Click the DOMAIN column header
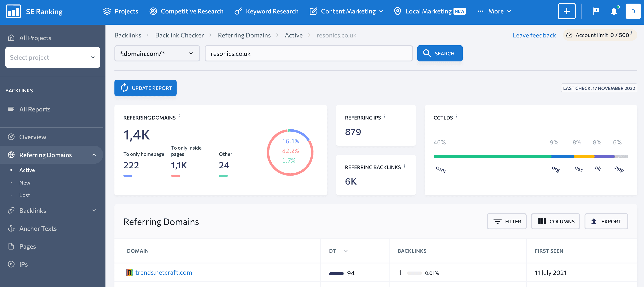Image resolution: width=644 pixels, height=287 pixels. coord(138,251)
